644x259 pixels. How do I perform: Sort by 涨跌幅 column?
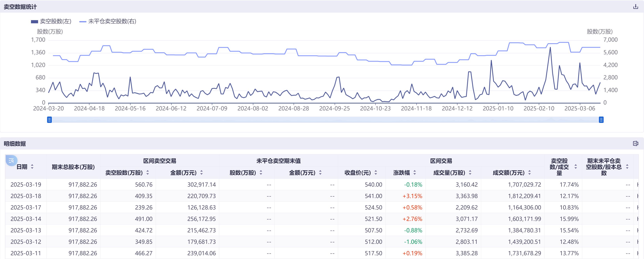415,173
